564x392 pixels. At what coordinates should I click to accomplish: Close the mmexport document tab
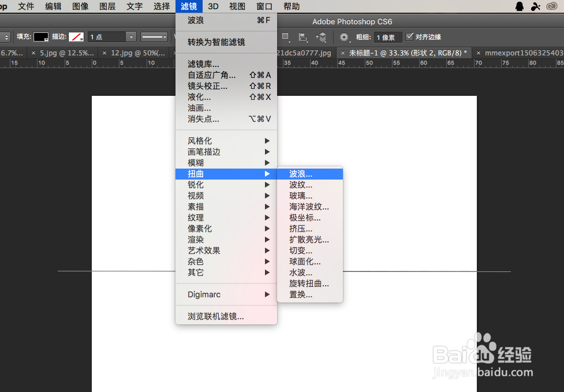click(479, 53)
